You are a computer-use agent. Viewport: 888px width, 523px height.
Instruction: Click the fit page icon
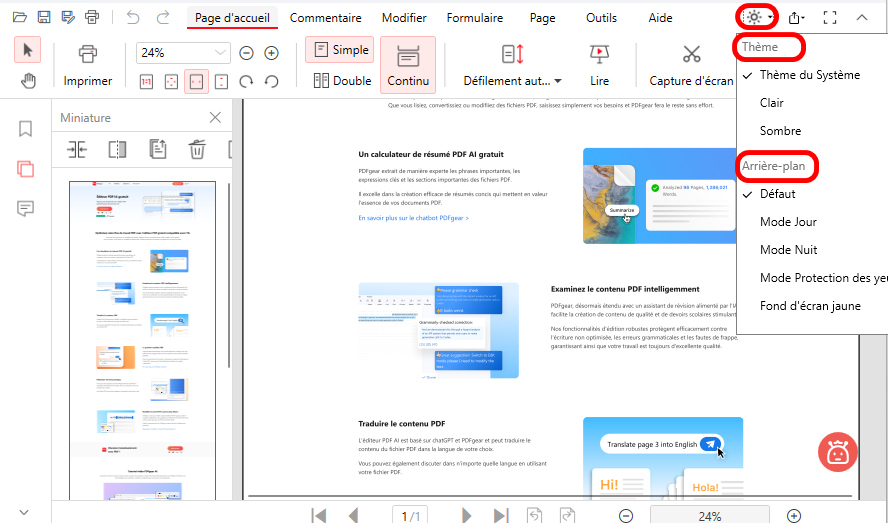(x=171, y=82)
